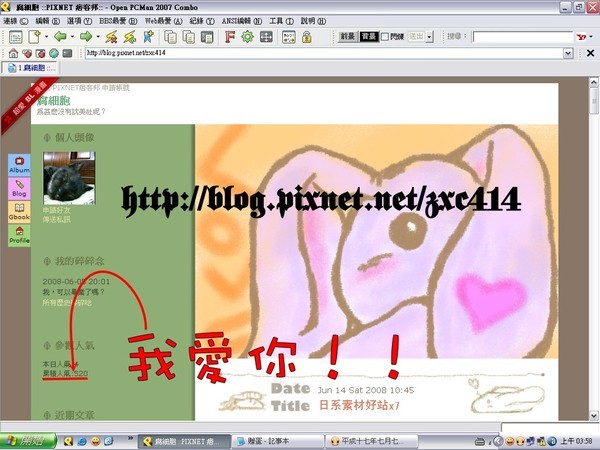Open the send (送出) dropdown arrow
Screen dimensions: 600x450
(x=429, y=37)
